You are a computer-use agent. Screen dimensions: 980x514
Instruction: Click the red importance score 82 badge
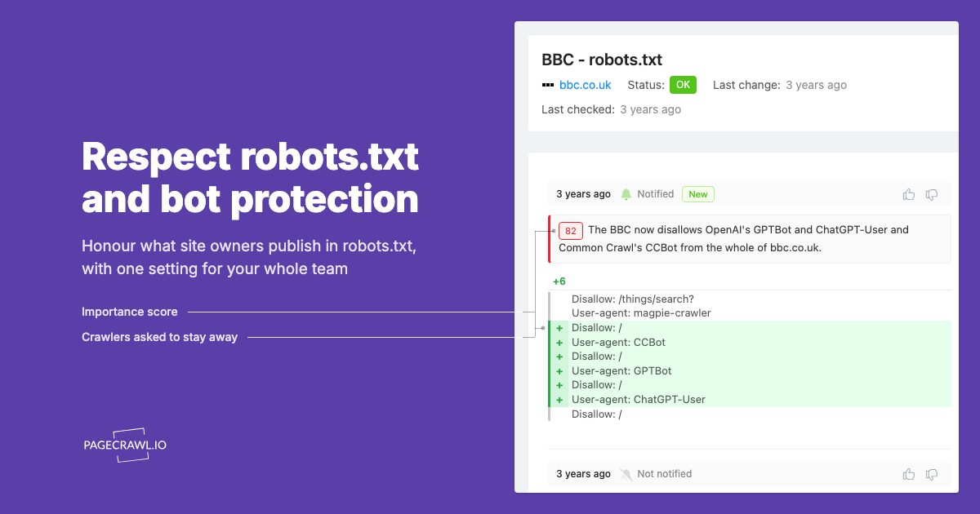click(571, 230)
